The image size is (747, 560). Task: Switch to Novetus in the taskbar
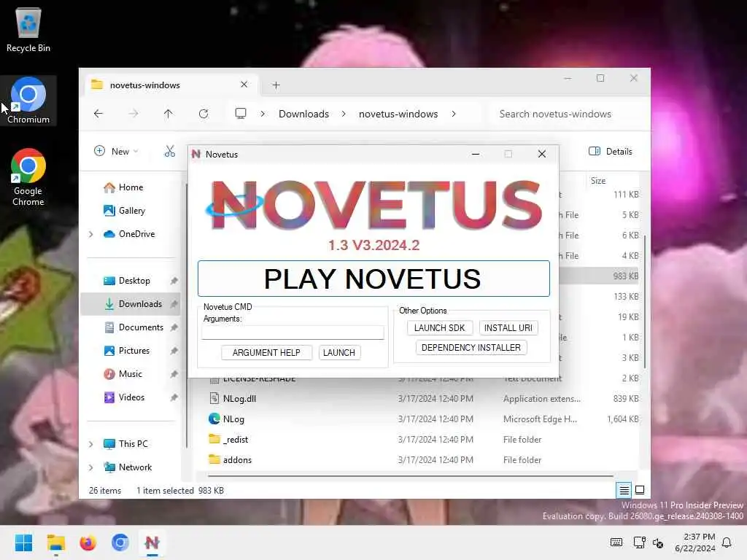tap(152, 542)
